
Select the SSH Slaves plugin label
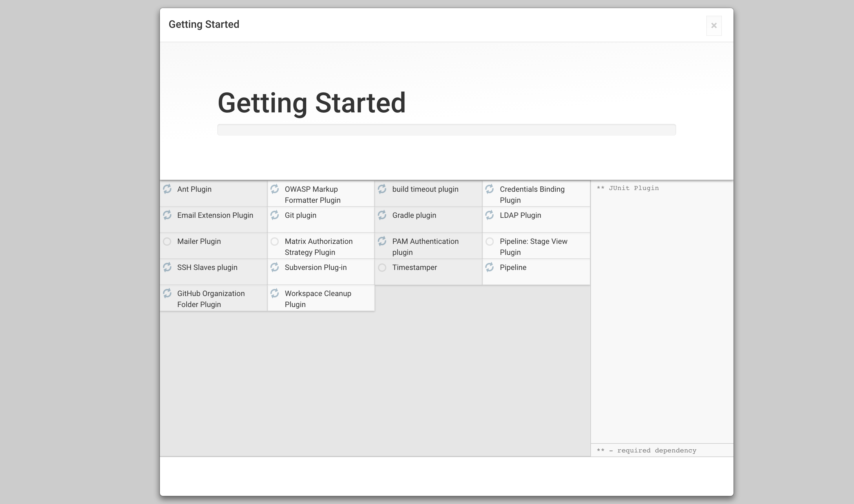tap(207, 268)
